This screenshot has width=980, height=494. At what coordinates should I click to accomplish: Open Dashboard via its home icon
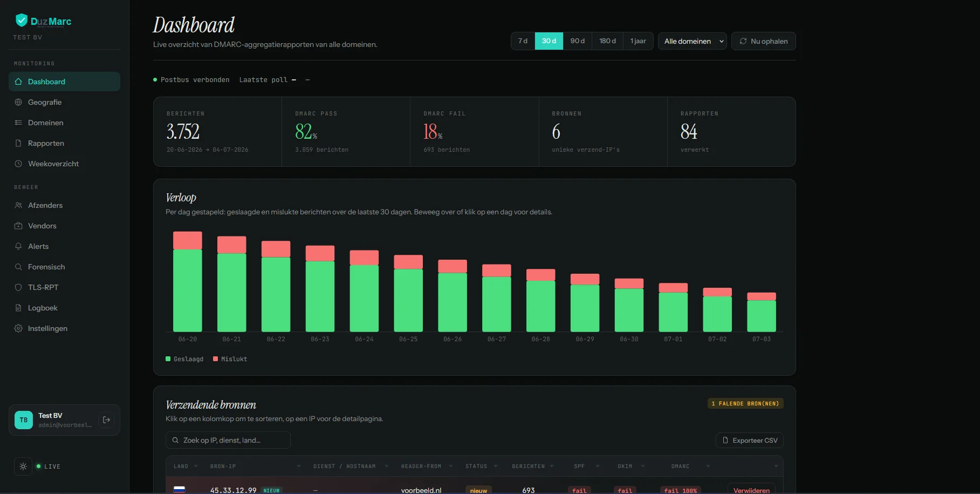(18, 82)
